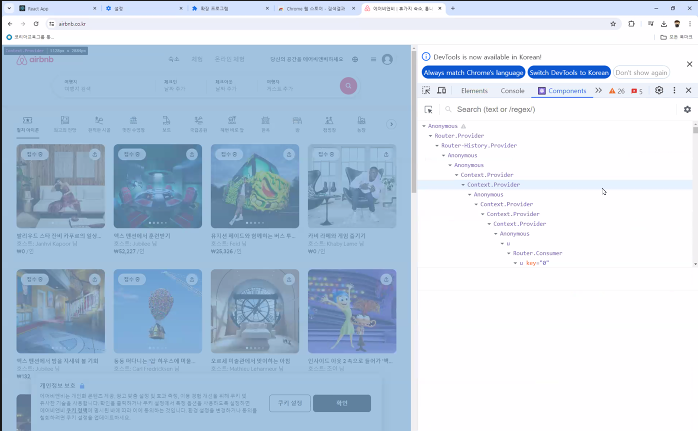Collapse the Router-History.Provider node arrow
This screenshot has height=431, width=698.
point(437,146)
